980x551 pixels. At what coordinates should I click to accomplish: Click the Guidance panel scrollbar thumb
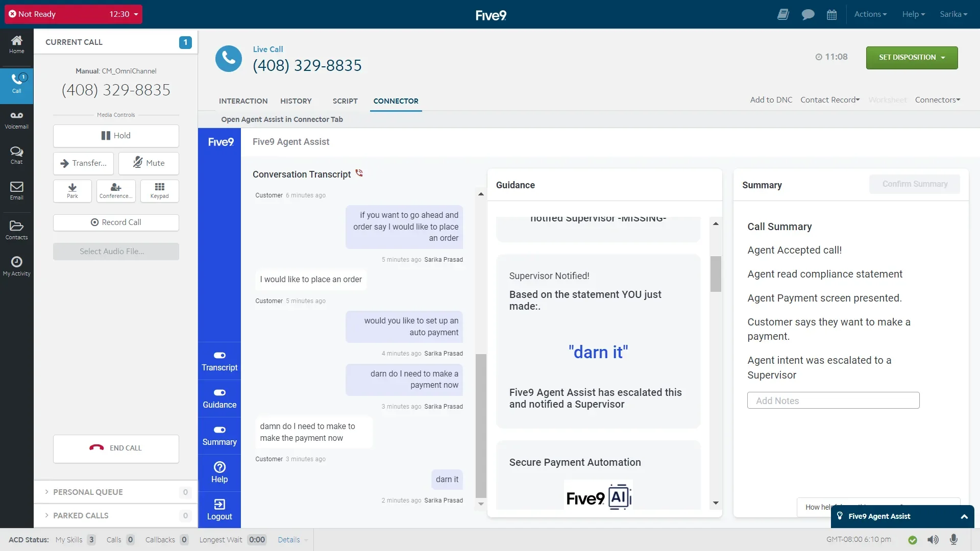point(716,274)
